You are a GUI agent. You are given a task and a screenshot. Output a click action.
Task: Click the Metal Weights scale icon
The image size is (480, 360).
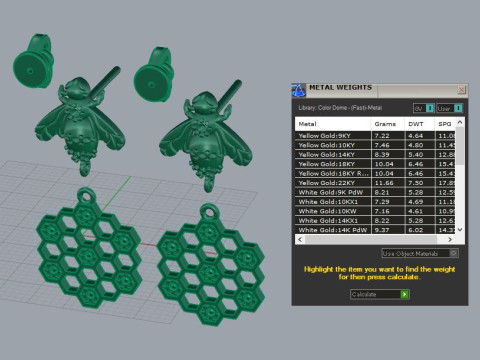coord(299,90)
